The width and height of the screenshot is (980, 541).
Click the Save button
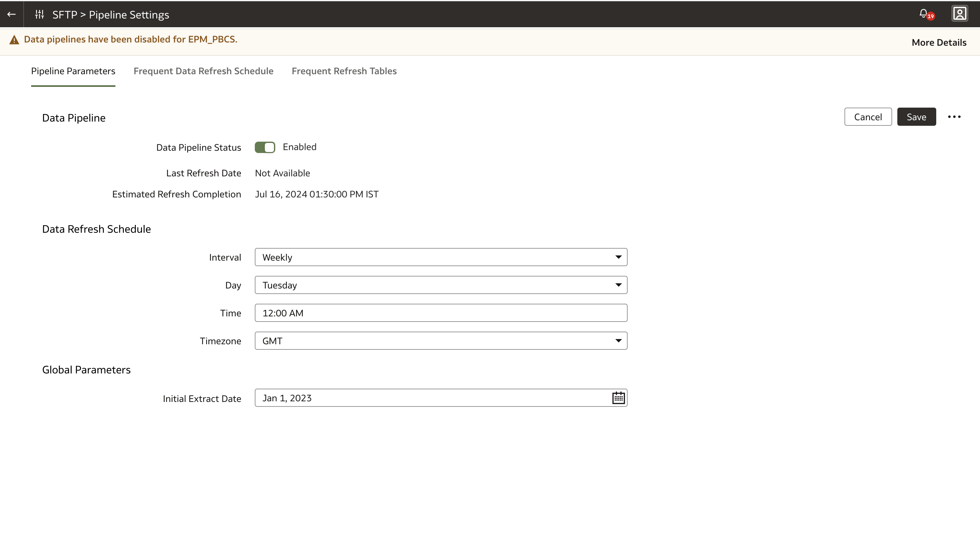[916, 117]
